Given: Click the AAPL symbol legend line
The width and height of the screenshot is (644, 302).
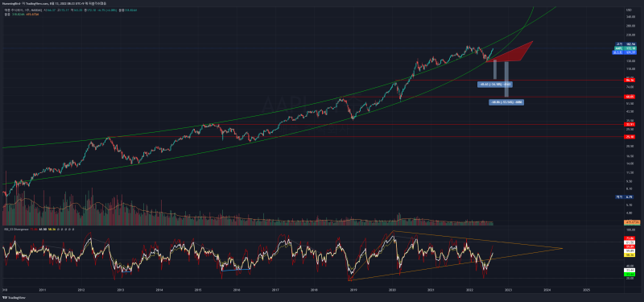Looking at the screenshot, I should tap(70, 10).
